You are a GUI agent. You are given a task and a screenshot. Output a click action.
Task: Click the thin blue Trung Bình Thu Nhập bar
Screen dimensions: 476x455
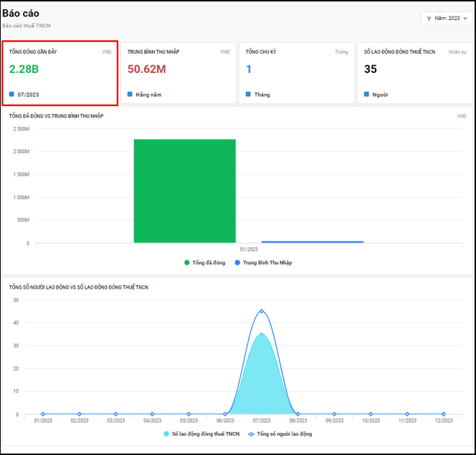coord(313,241)
